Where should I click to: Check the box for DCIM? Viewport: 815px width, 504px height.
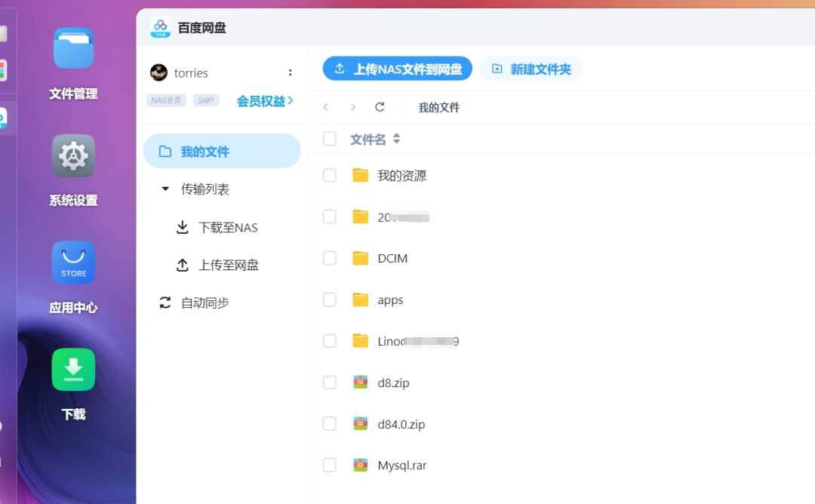[x=330, y=258]
